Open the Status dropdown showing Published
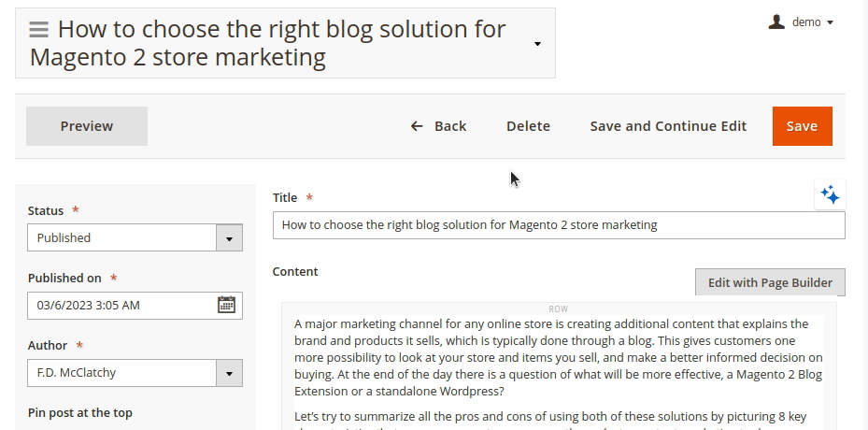Viewport: 868px width, 430px height. coord(135,237)
